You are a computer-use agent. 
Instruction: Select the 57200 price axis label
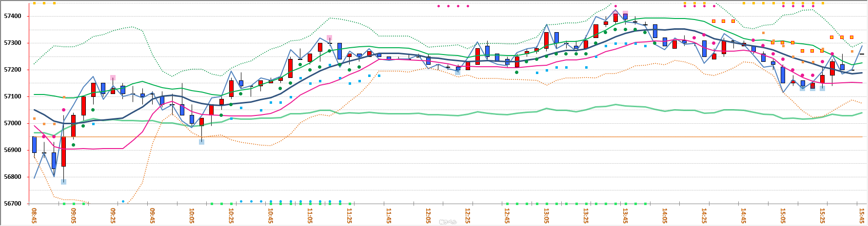tap(13, 70)
